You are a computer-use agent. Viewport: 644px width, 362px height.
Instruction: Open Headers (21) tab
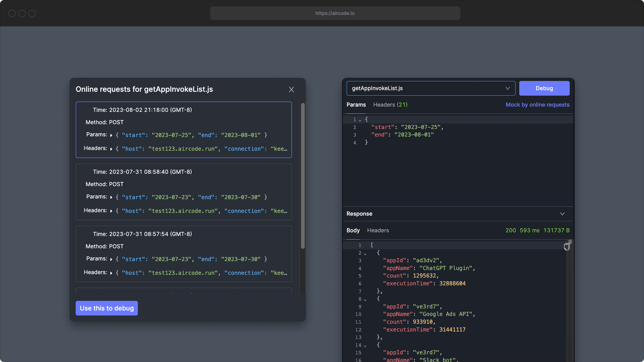pyautogui.click(x=390, y=104)
